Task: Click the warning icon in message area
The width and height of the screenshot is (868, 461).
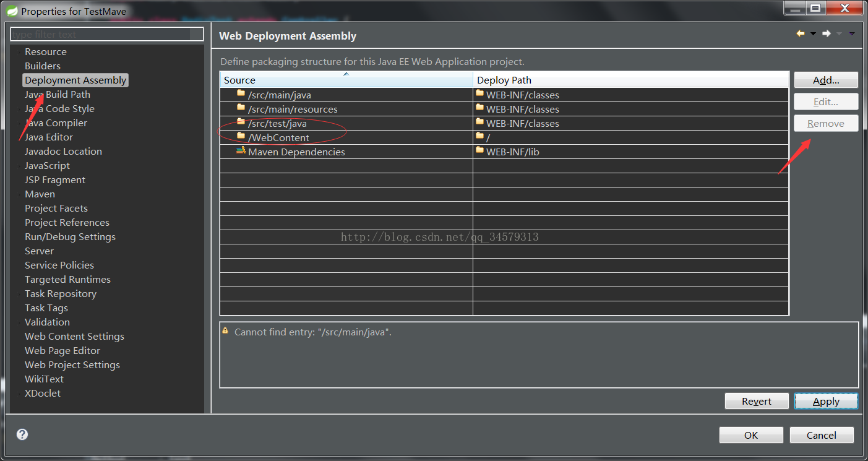Action: coord(226,331)
